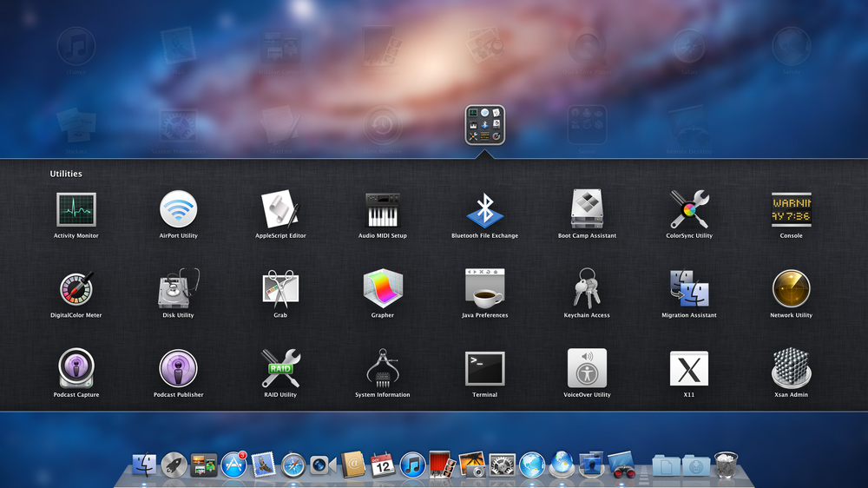The height and width of the screenshot is (488, 868).
Task: Open AppleScript Editor
Action: [280, 208]
